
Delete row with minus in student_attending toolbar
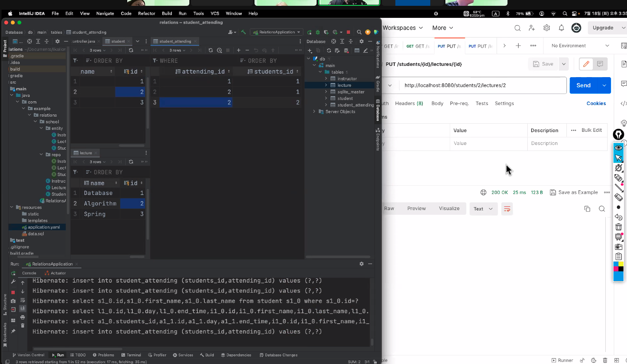[x=247, y=50]
